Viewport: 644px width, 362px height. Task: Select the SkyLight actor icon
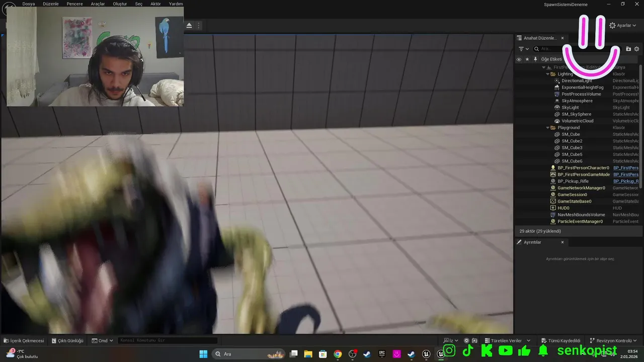(557, 108)
